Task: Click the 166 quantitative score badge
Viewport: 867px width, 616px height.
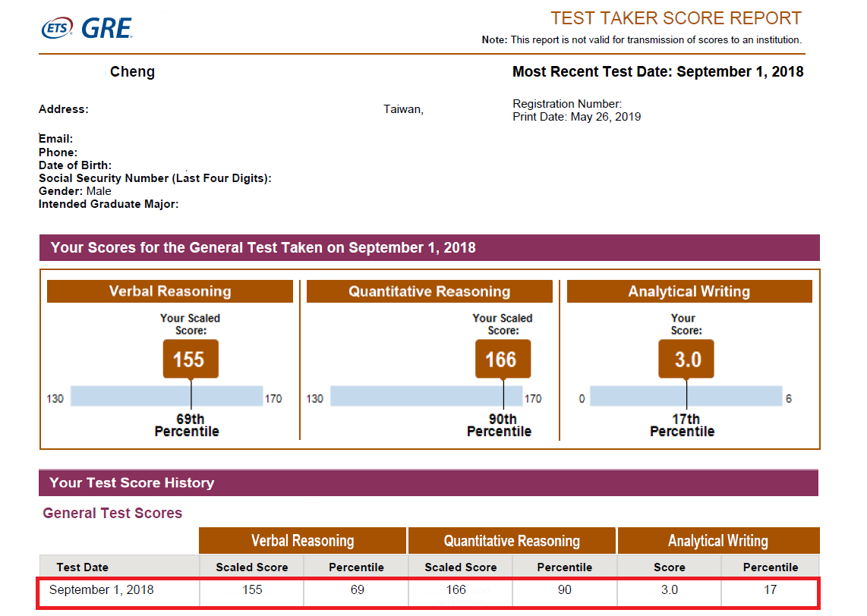Action: tap(503, 359)
